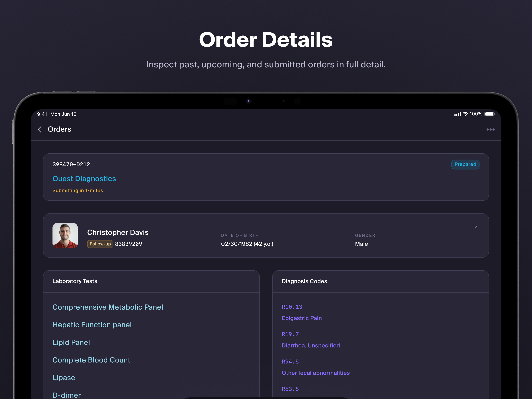Select diagnosis code R94.5

click(290, 362)
